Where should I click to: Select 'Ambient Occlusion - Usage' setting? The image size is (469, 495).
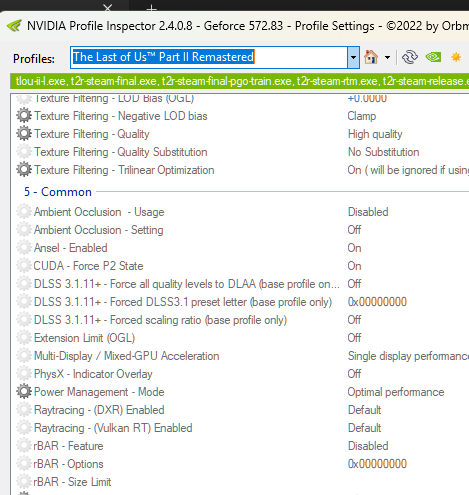[99, 212]
